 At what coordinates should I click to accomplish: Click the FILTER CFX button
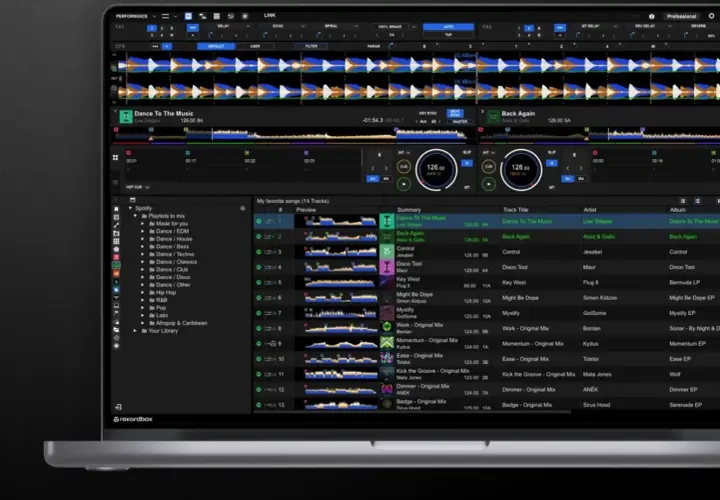pyautogui.click(x=311, y=46)
